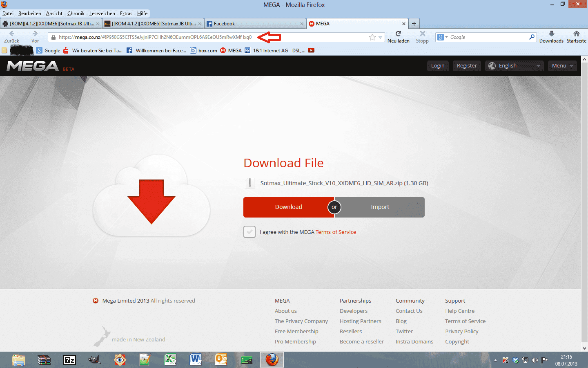588x368 pixels.
Task: Open Action Center flag tray icon
Action: point(545,360)
